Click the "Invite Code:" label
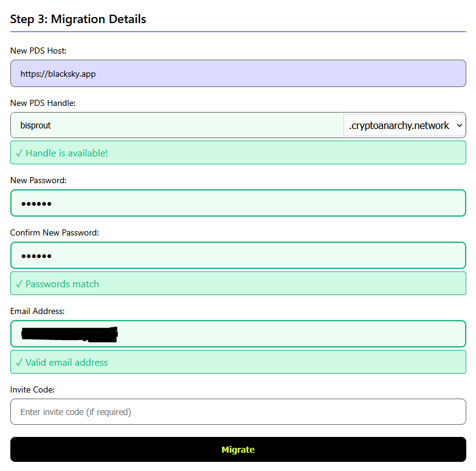This screenshot has height=471, width=476. coord(32,389)
